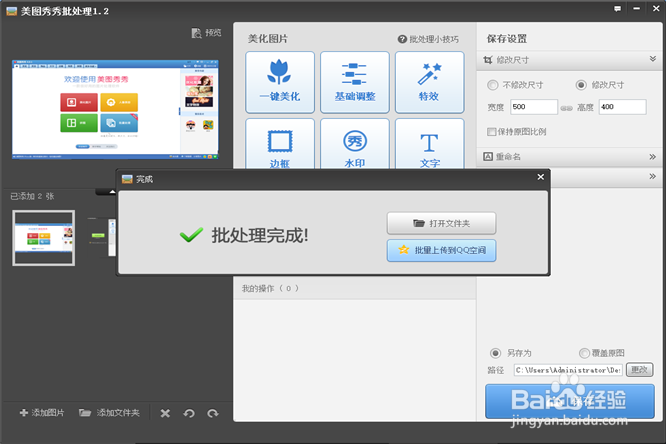Rotate image clockwise icon
Screen dimensions: 666x444
click(213, 413)
